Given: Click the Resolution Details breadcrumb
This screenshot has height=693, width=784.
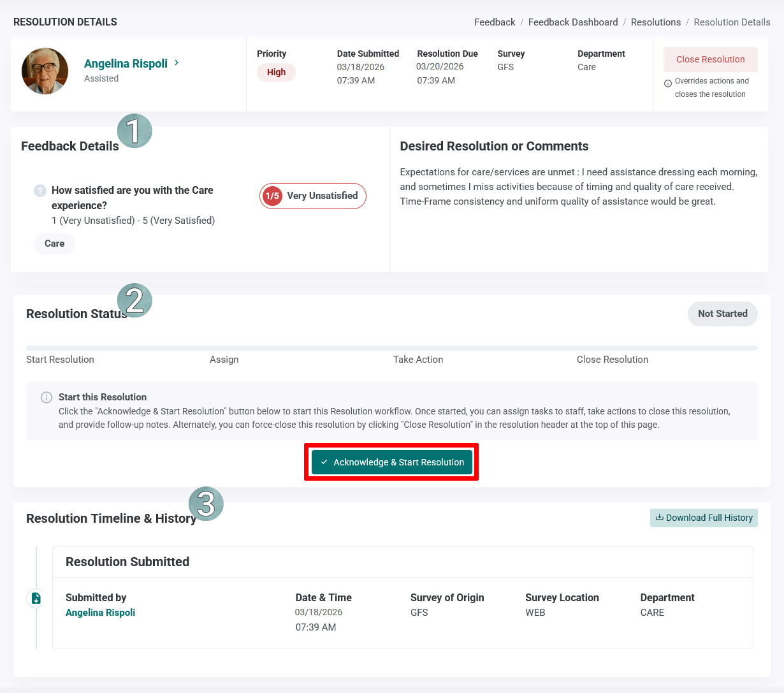Looking at the screenshot, I should pos(732,22).
